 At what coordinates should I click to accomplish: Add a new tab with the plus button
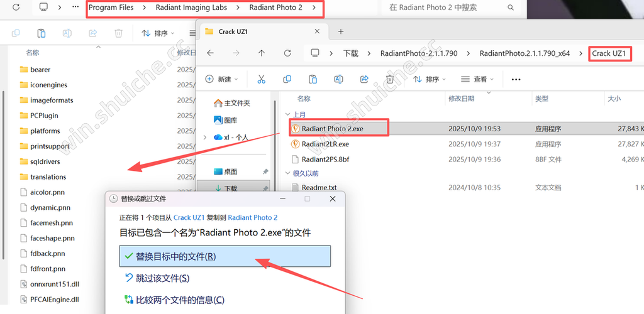341,31
